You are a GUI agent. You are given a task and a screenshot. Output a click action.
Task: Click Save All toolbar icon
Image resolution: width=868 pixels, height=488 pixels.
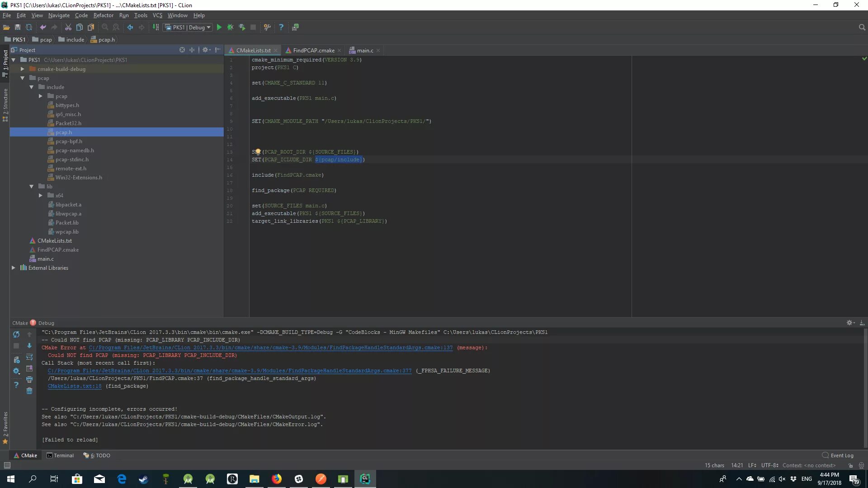pyautogui.click(x=18, y=28)
